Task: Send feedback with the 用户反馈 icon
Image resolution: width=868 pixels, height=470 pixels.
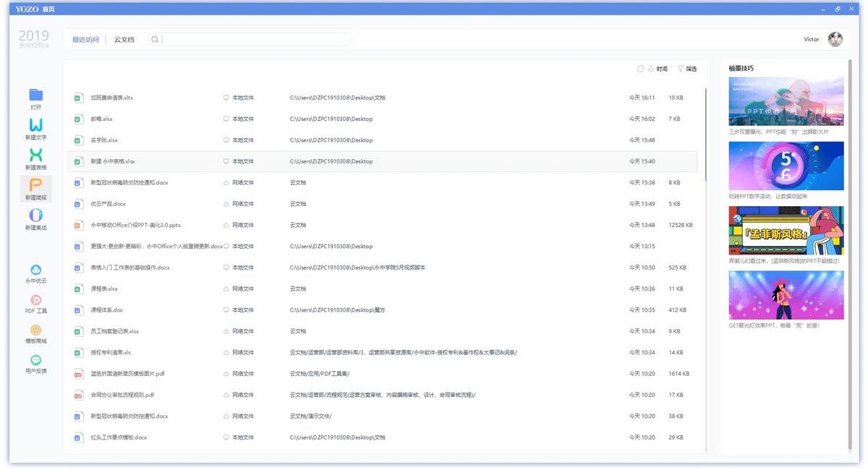Action: (36, 364)
